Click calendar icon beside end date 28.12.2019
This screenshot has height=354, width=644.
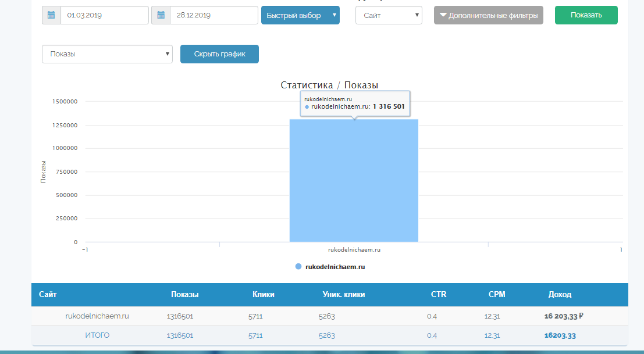(161, 15)
